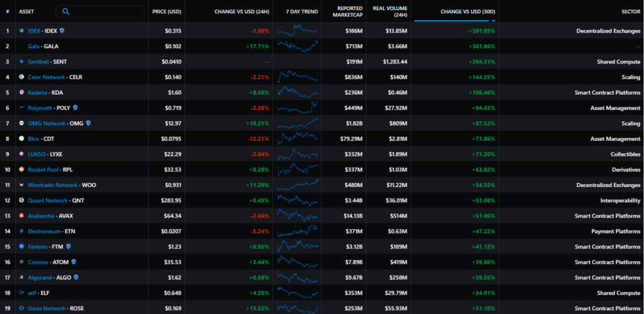Click the Avalanche red coin logo
644x314 pixels.
[21, 215]
